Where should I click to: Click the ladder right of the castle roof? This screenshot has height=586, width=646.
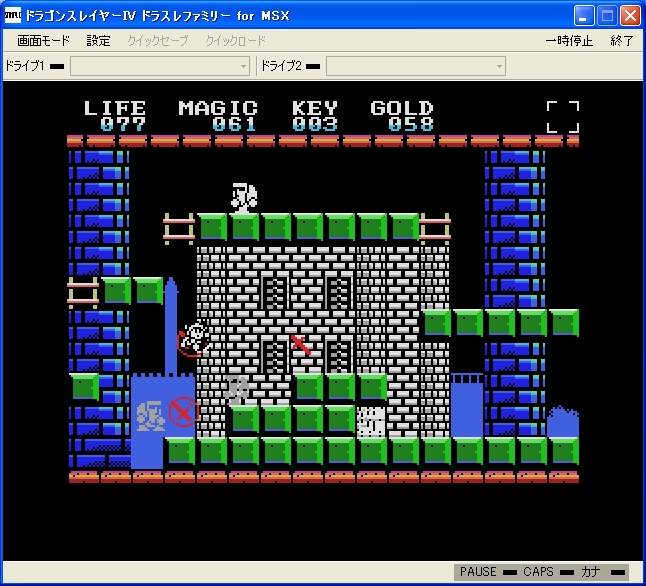coord(435,229)
